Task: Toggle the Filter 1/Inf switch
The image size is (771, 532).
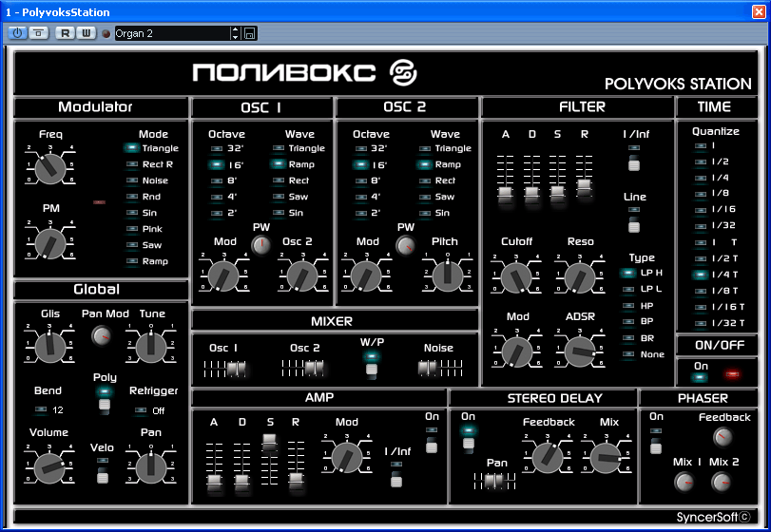Action: pos(634,162)
